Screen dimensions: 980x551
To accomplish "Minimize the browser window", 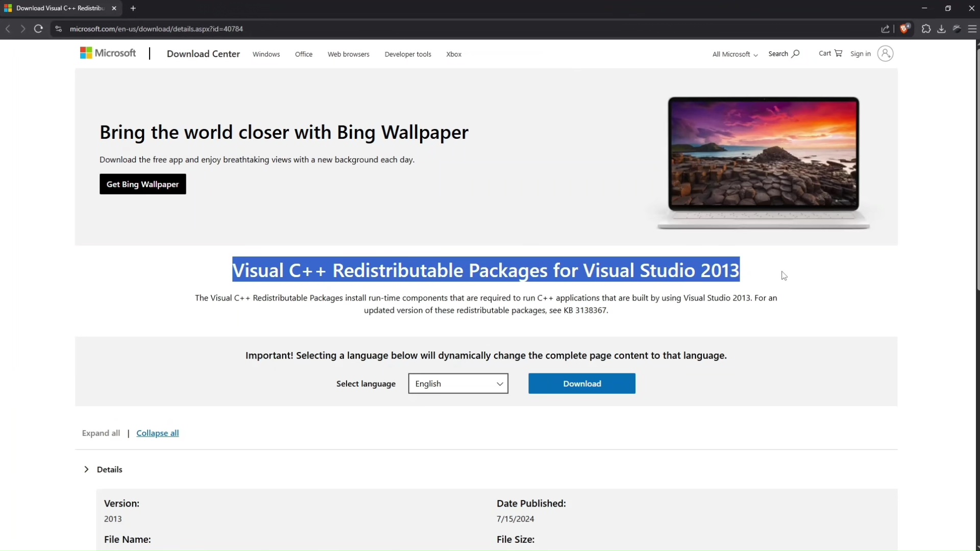I will (924, 8).
